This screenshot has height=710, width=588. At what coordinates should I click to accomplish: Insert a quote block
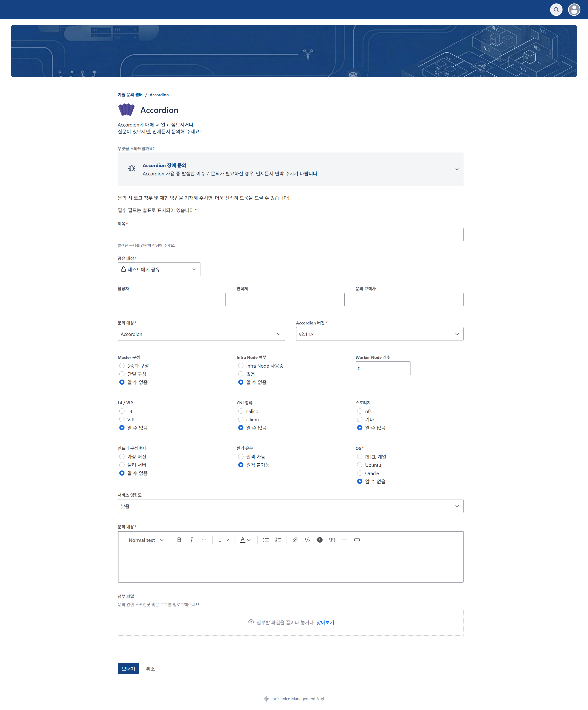coord(332,540)
